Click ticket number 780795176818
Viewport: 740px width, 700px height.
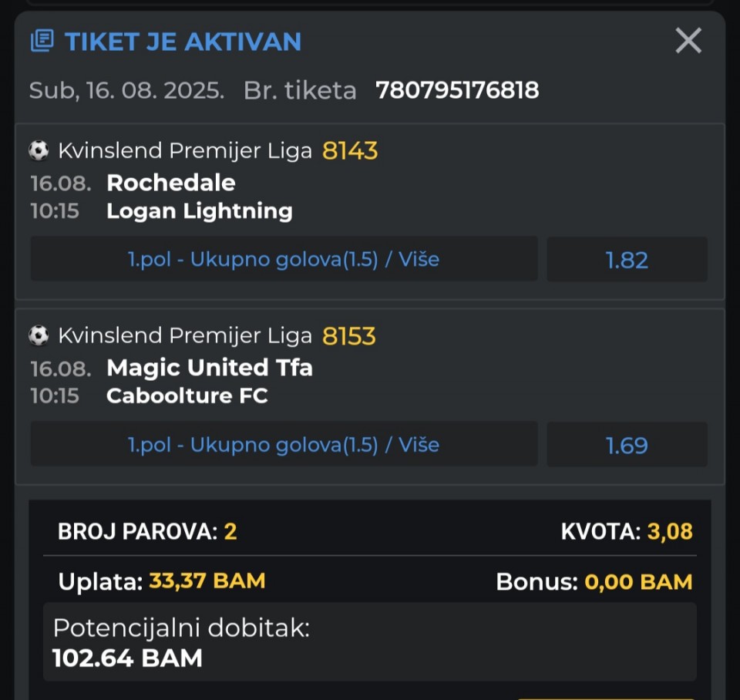click(x=457, y=90)
